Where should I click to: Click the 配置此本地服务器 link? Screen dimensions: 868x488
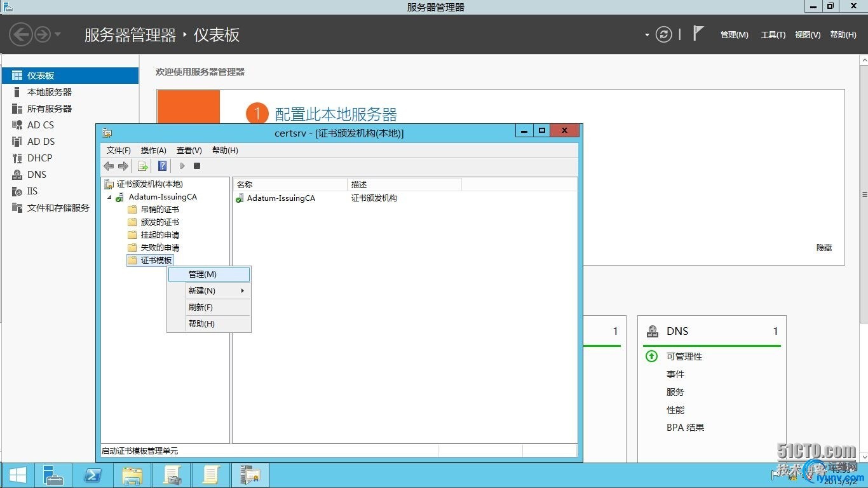(336, 114)
